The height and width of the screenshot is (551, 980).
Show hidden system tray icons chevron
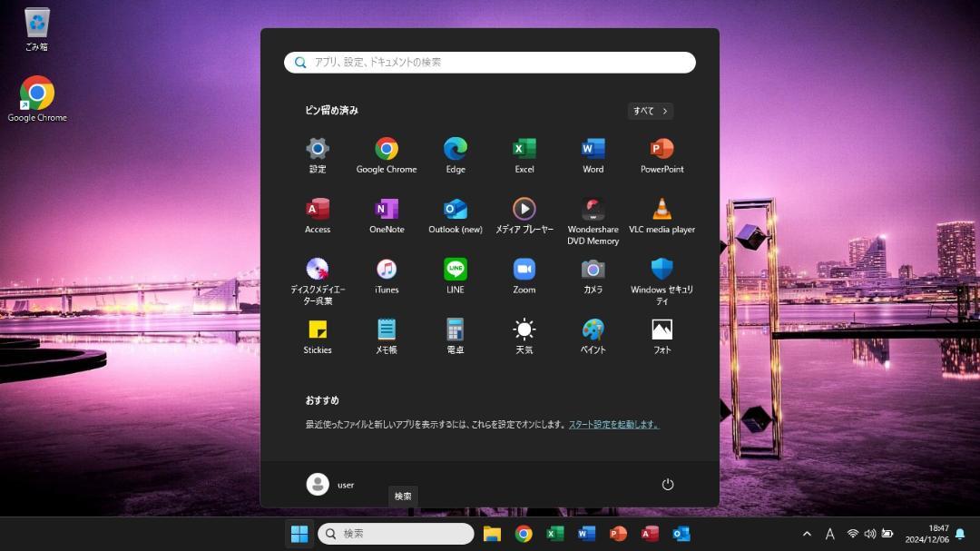[807, 534]
